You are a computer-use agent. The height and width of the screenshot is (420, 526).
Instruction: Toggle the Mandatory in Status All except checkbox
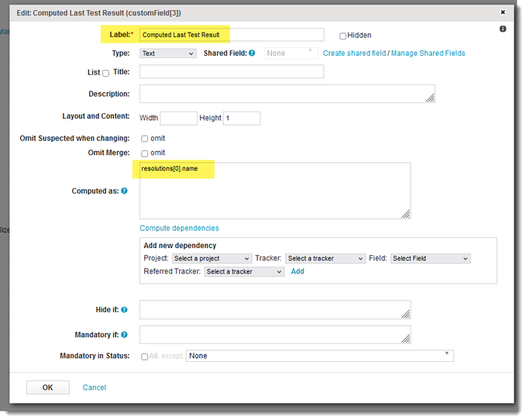pos(145,356)
